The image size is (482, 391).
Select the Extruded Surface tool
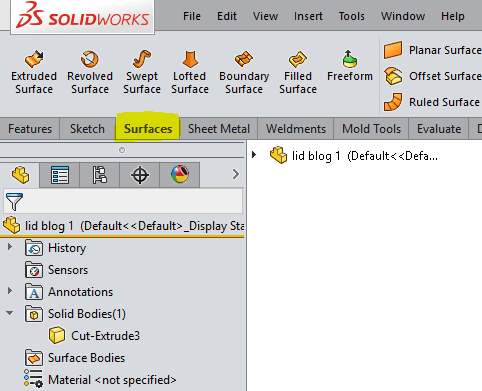(34, 72)
